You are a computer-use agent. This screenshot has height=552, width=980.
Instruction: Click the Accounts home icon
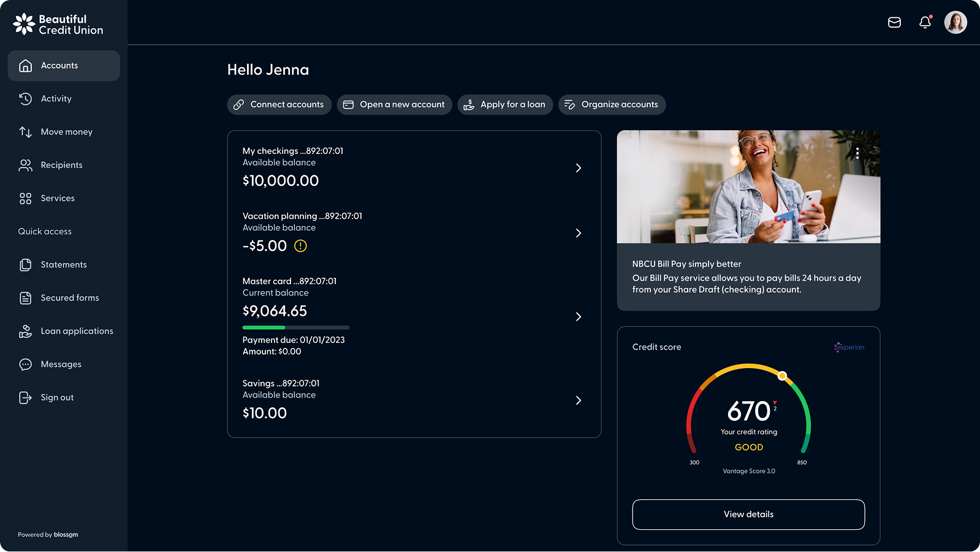(25, 66)
